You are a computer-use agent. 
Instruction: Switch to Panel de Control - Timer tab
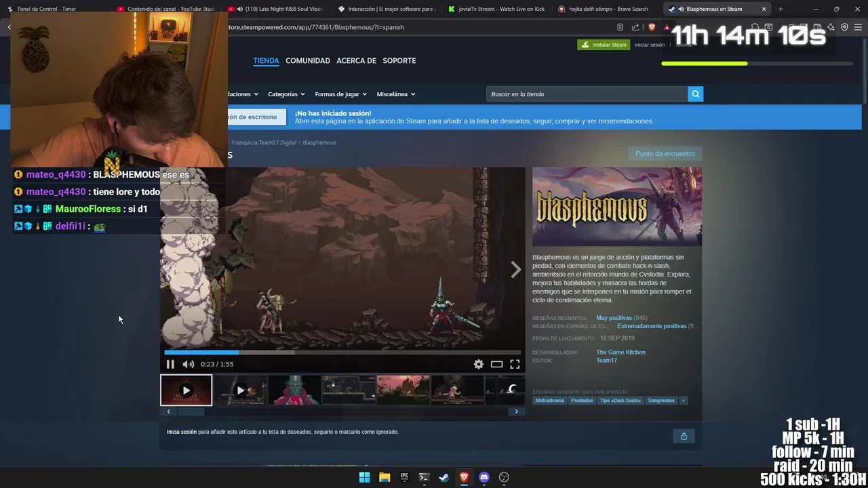[x=54, y=9]
